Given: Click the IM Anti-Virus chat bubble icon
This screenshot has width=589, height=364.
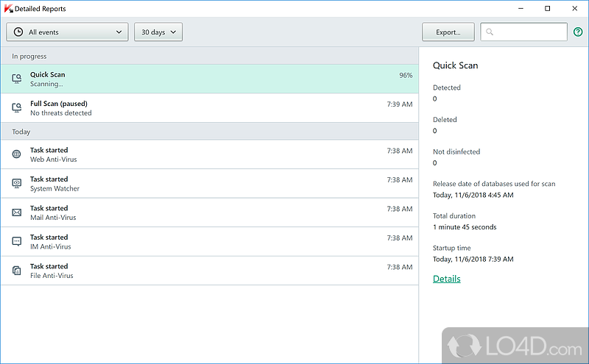Looking at the screenshot, I should coord(16,242).
